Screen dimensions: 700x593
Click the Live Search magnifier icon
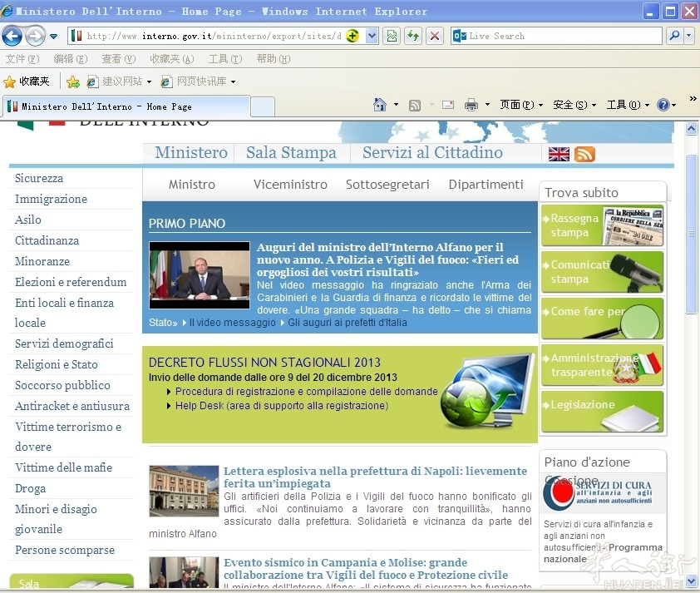click(x=674, y=36)
